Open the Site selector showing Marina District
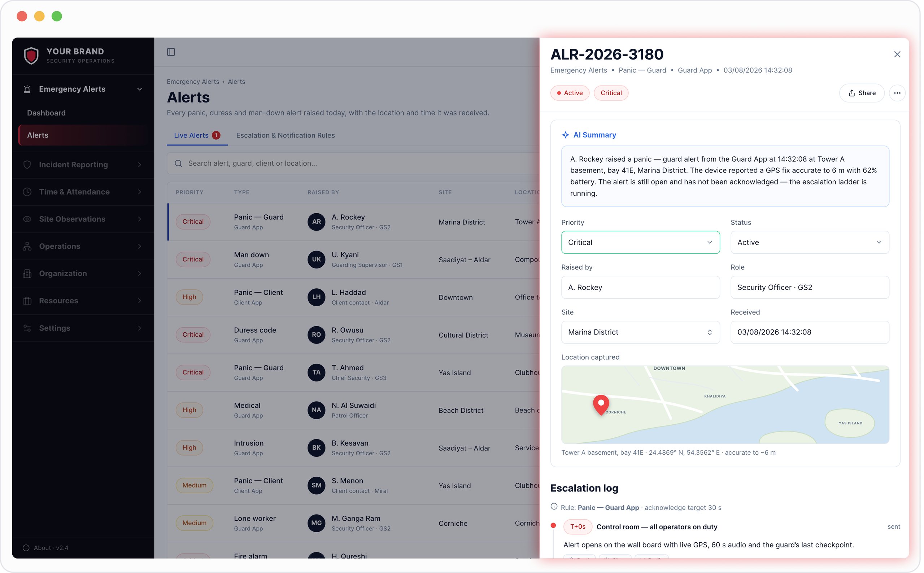924x573 pixels. [640, 332]
